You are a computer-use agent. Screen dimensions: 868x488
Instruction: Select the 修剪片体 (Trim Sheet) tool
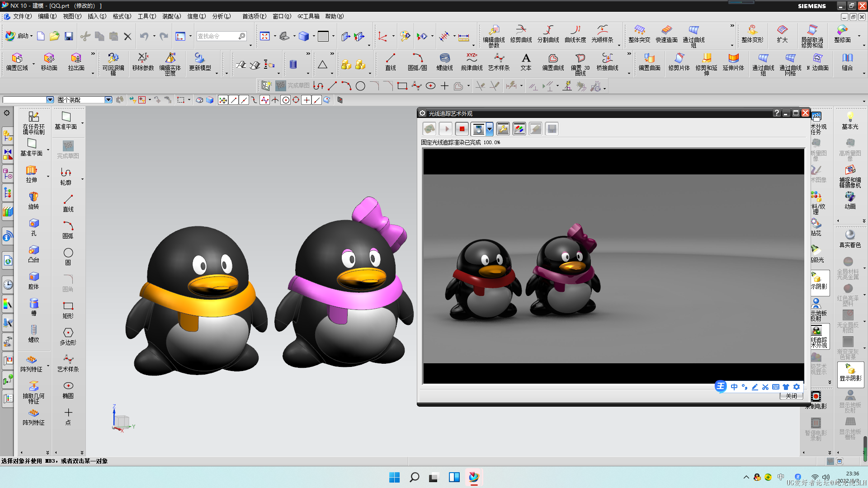[x=679, y=62]
